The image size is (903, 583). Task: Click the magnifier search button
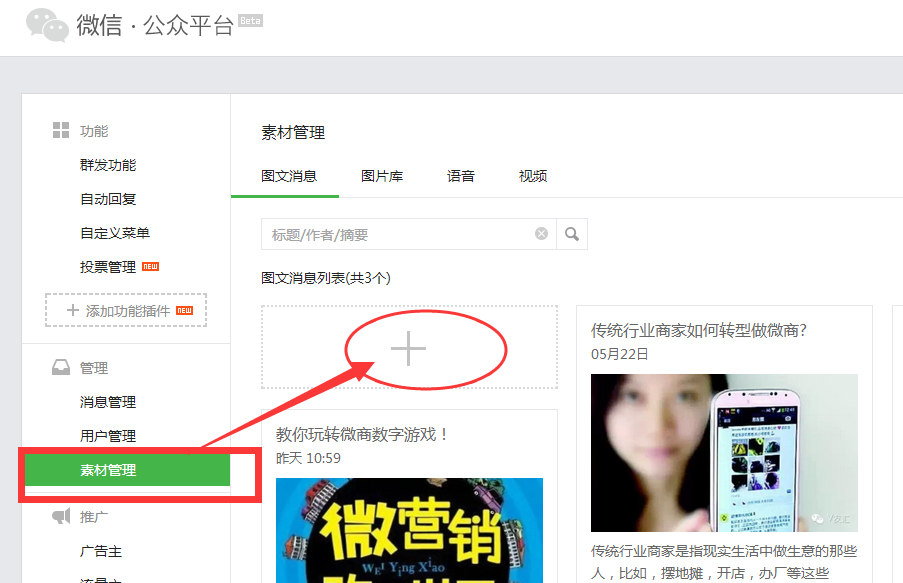coord(572,234)
